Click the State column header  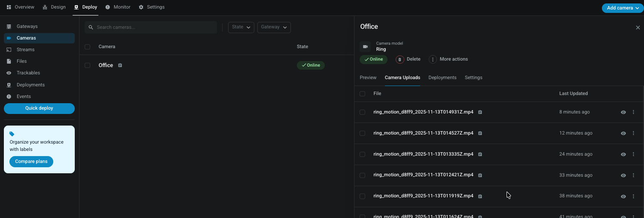[302, 46]
